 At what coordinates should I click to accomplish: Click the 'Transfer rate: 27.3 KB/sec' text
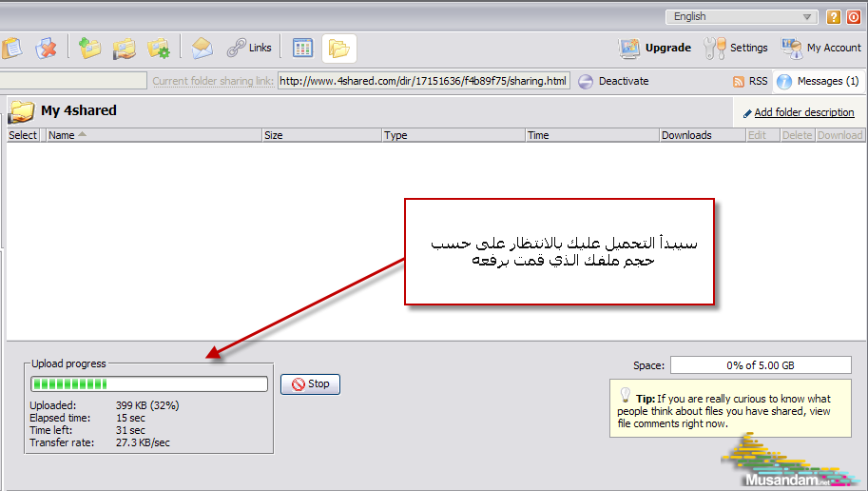pos(100,442)
